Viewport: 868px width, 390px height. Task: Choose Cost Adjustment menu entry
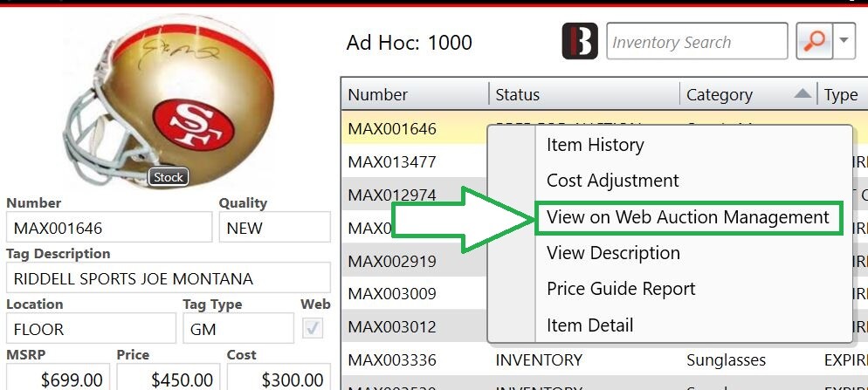[612, 181]
